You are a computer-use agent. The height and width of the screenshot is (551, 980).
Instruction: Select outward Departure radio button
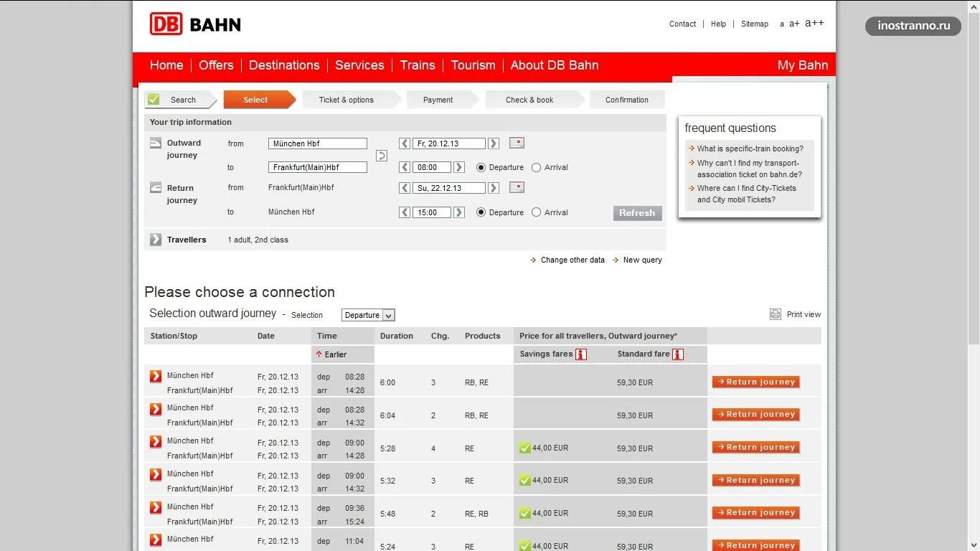[481, 167]
